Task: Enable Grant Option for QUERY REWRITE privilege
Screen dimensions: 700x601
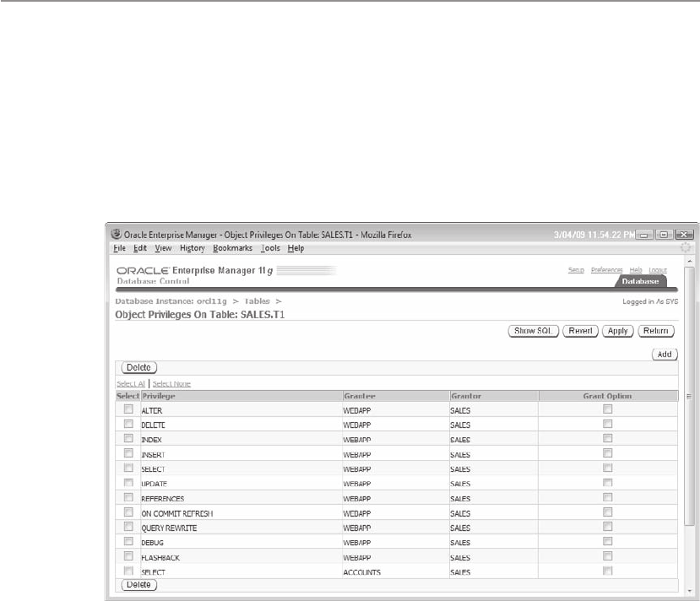Action: pos(608,527)
